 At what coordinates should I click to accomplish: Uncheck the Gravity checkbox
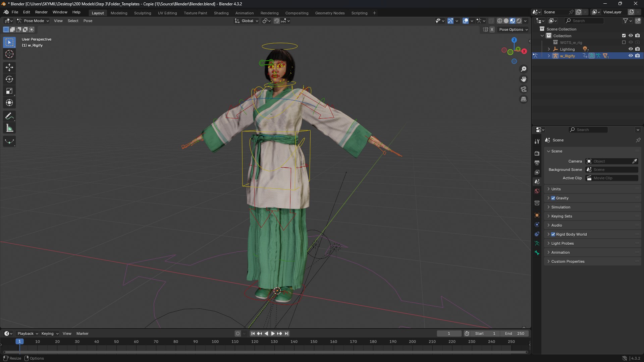[x=553, y=198]
